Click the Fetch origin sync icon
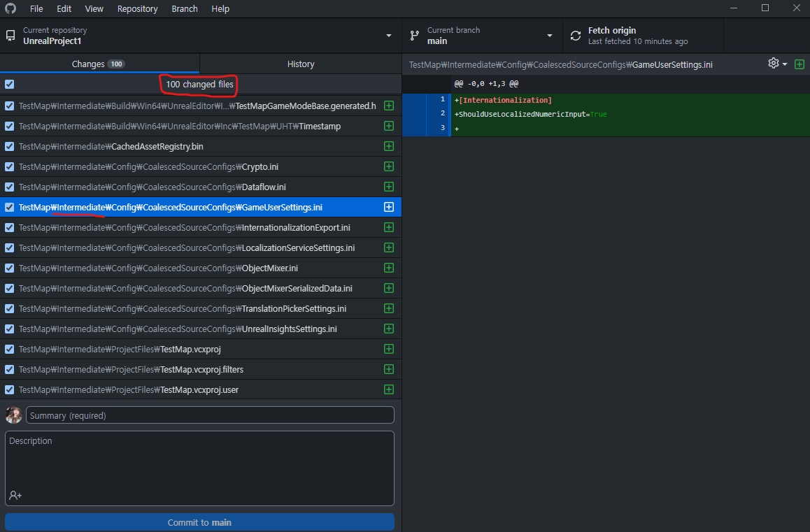This screenshot has width=810, height=532. pyautogui.click(x=576, y=36)
